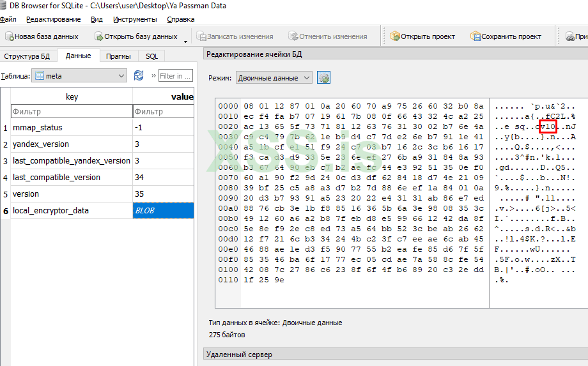Refresh the table data using the blue arrows icon
This screenshot has width=588, height=366.
coord(139,75)
